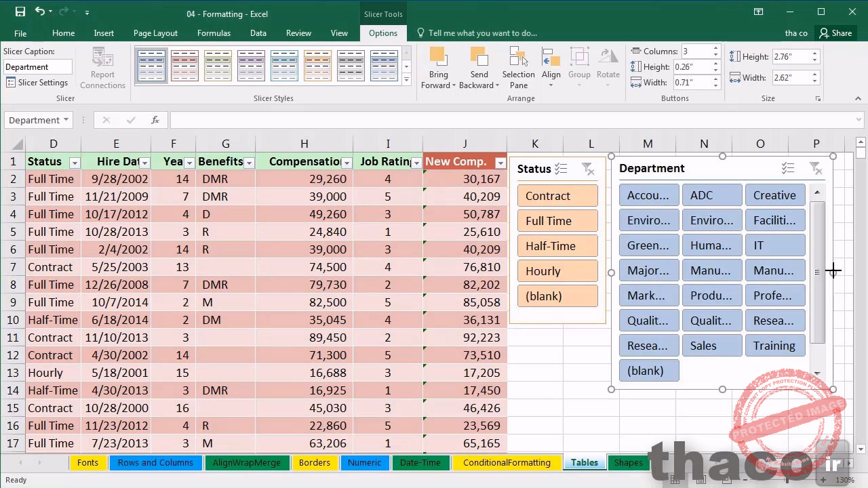Open the Selection Pane
The image size is (868, 488).
(519, 68)
